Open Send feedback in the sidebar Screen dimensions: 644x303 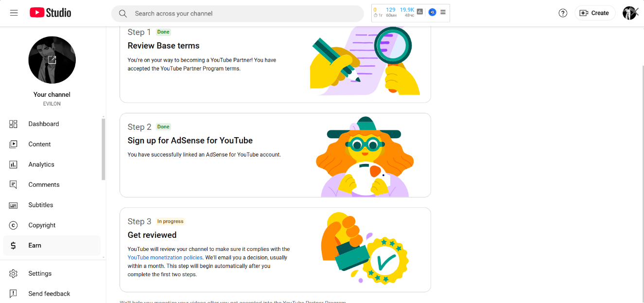click(52, 294)
